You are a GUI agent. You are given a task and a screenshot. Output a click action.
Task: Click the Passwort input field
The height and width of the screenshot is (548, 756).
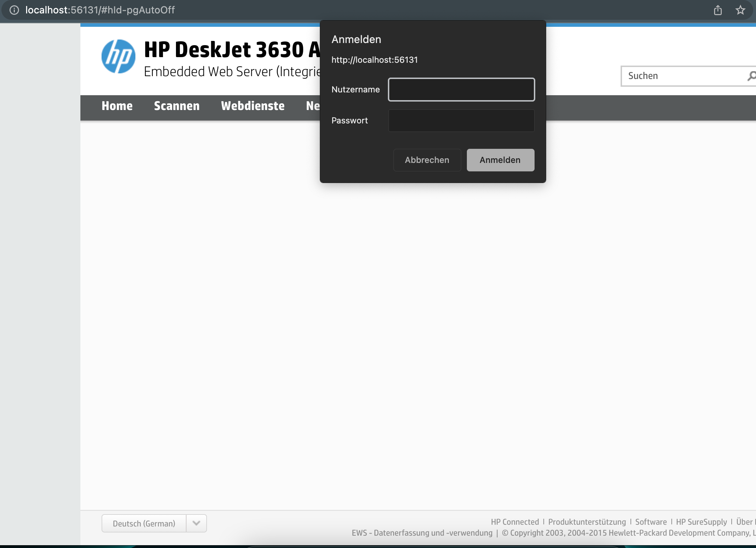(461, 121)
